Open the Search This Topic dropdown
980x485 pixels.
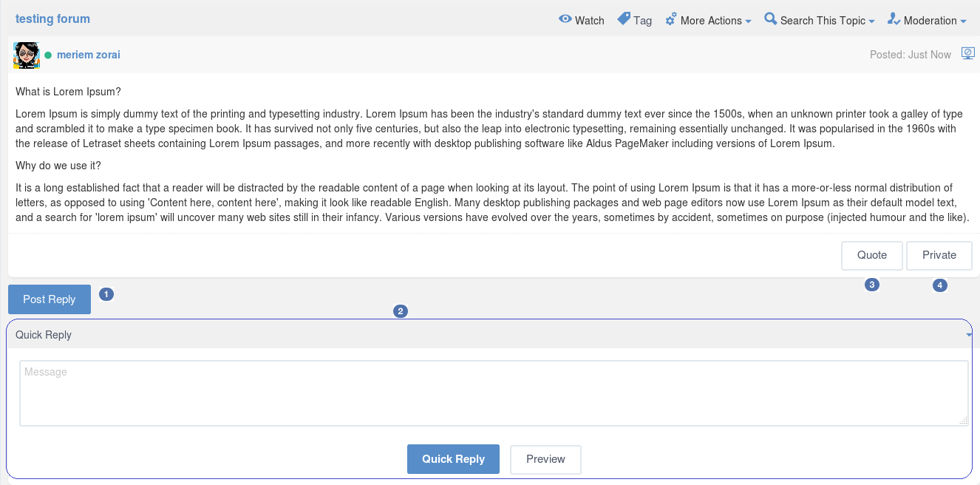[820, 20]
